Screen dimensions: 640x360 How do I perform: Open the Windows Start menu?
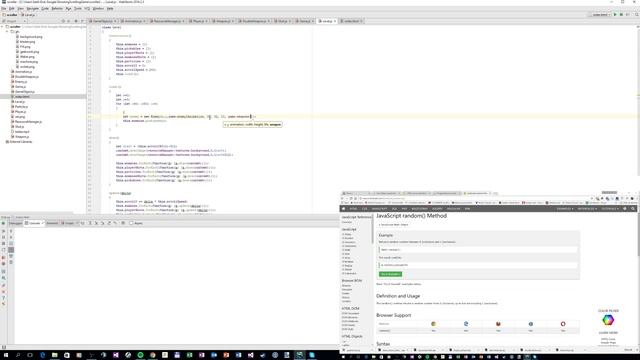coord(6,355)
